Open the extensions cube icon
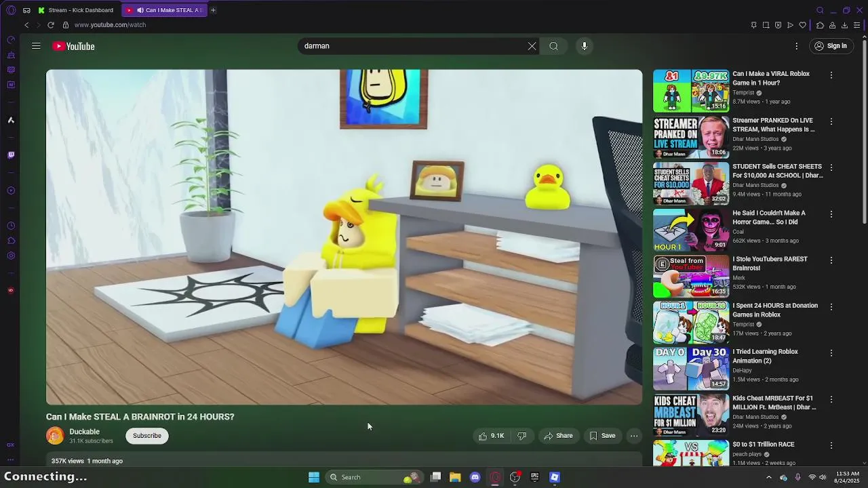Image resolution: width=868 pixels, height=488 pixels. (x=820, y=25)
